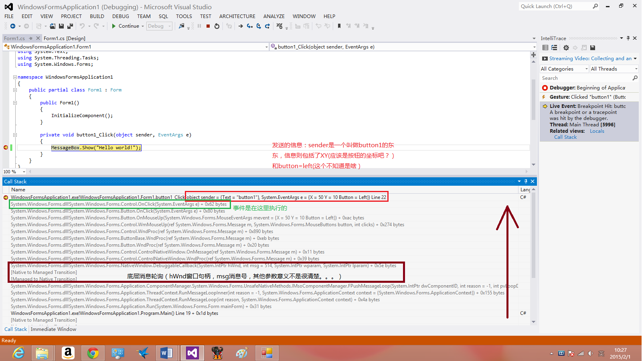Collapse the Form1() constructor outline

tap(15, 103)
